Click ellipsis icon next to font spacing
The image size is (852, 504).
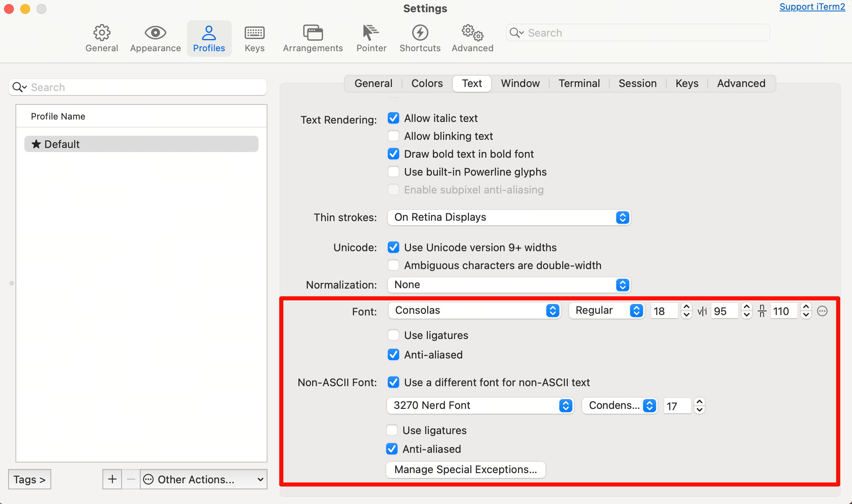822,311
